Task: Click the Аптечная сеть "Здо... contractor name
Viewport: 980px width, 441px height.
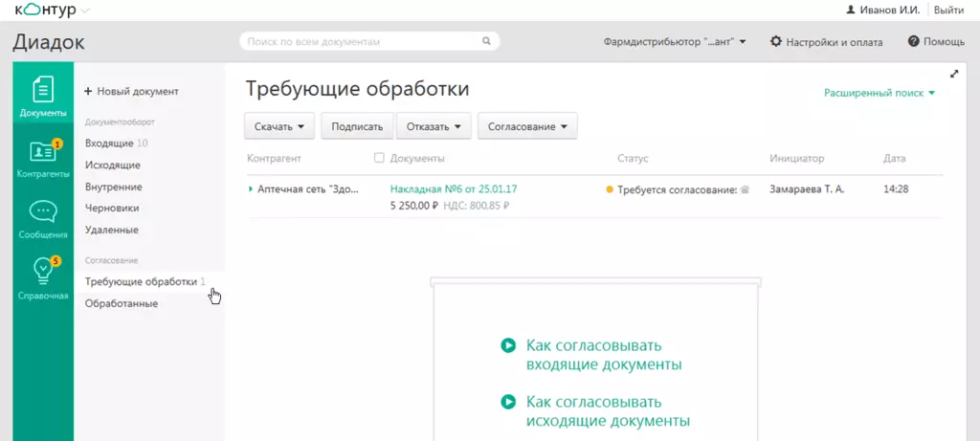Action: (x=308, y=188)
